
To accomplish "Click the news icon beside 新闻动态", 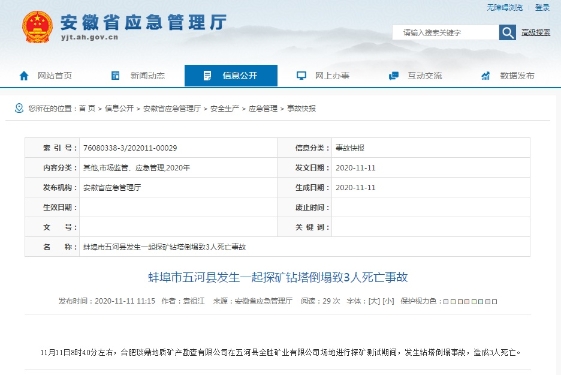I will pos(115,76).
